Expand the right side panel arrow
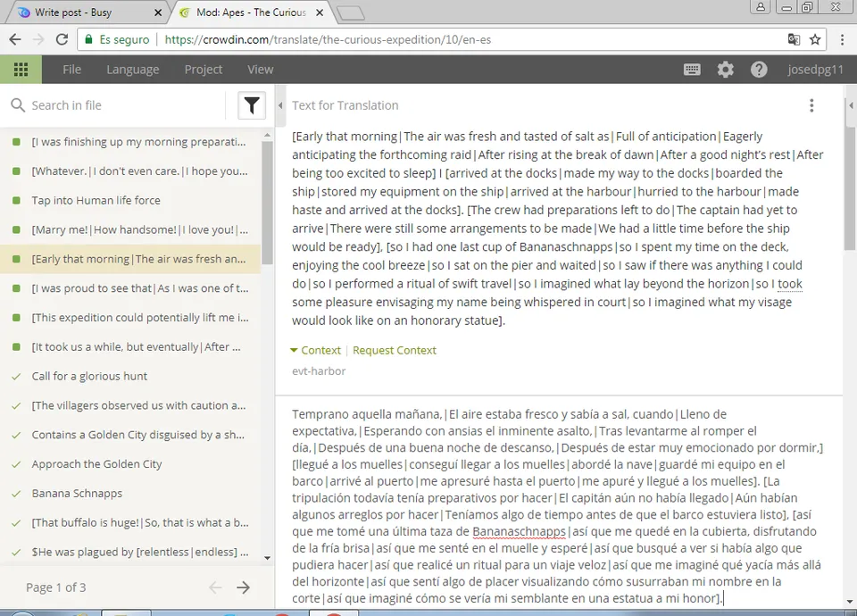 851,105
